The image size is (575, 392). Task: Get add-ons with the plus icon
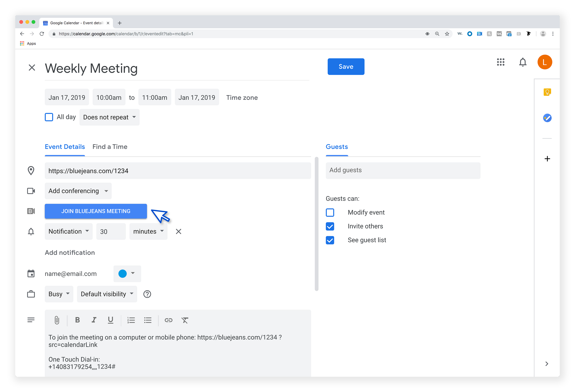point(547,159)
